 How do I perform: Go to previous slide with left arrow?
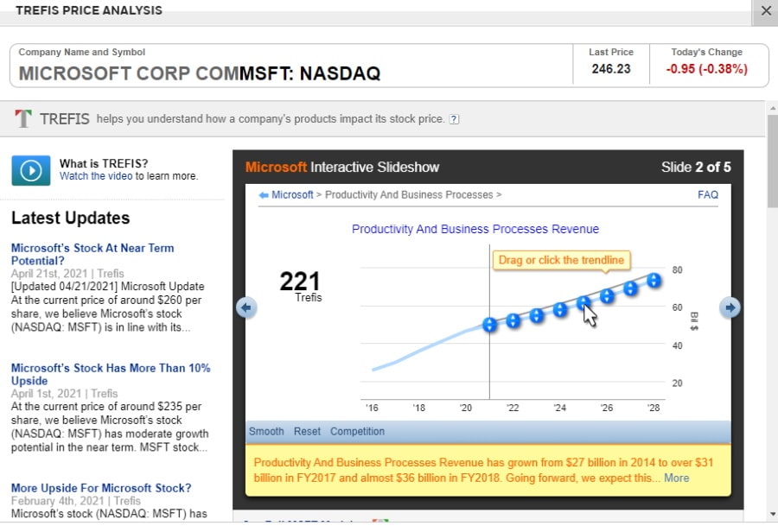point(246,308)
